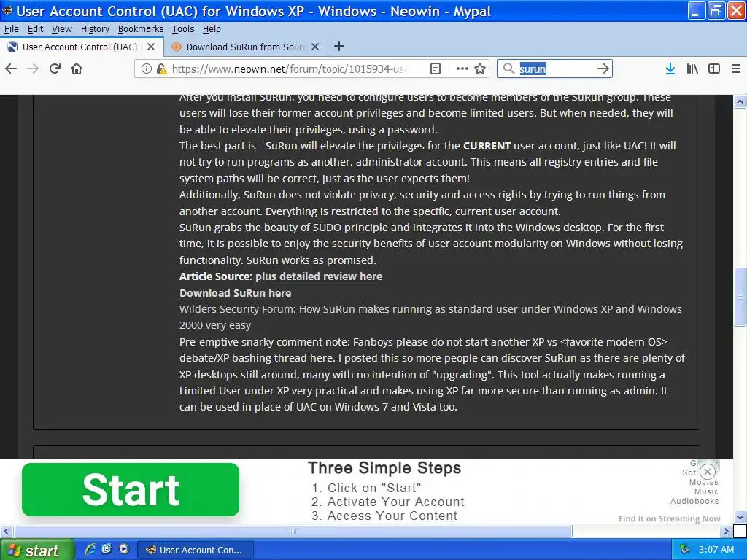This screenshot has width=747, height=560.
Task: Click the Three Simple Steps ad heading
Action: click(384, 467)
